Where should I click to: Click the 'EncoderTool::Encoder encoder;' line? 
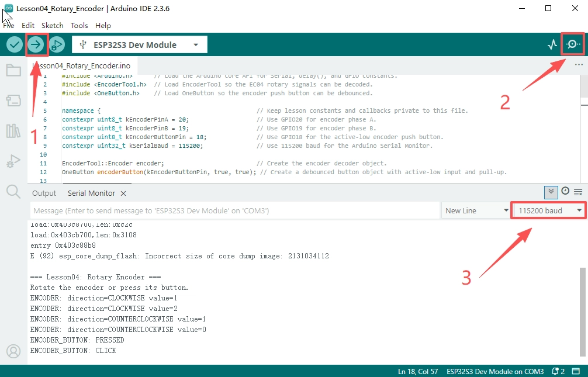113,163
